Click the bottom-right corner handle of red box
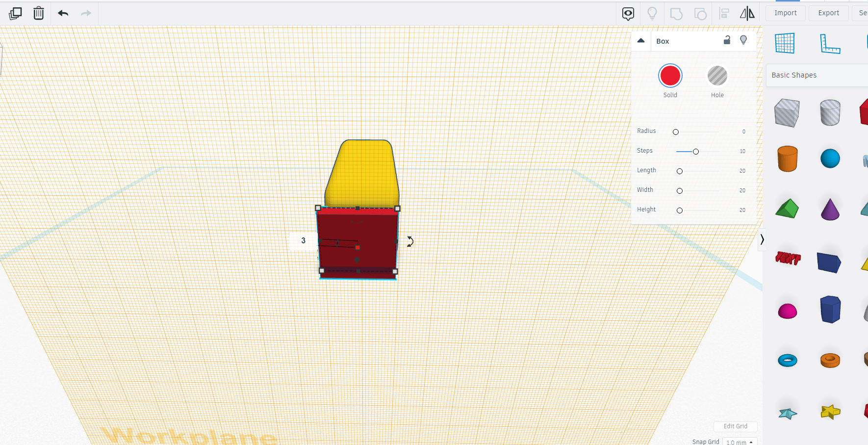 pyautogui.click(x=395, y=271)
